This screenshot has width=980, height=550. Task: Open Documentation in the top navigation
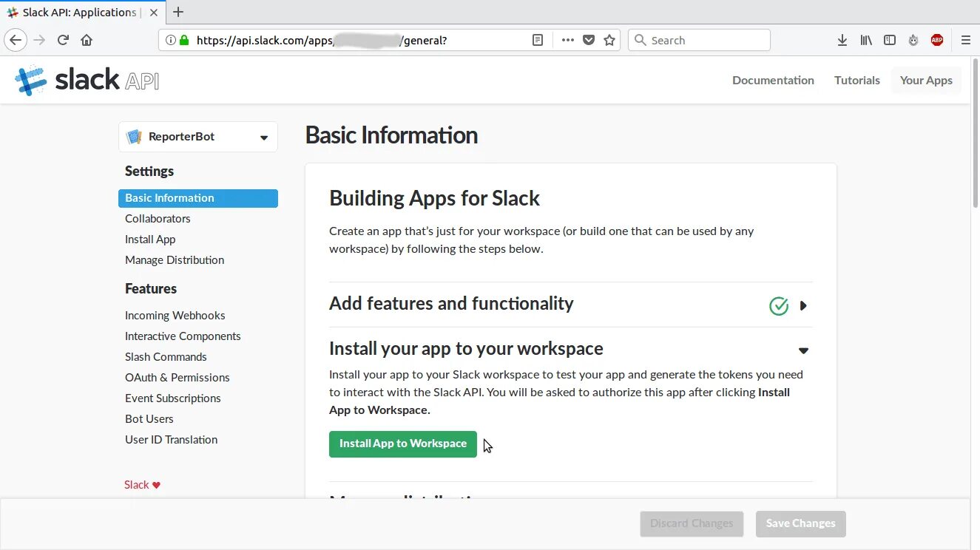773,80
